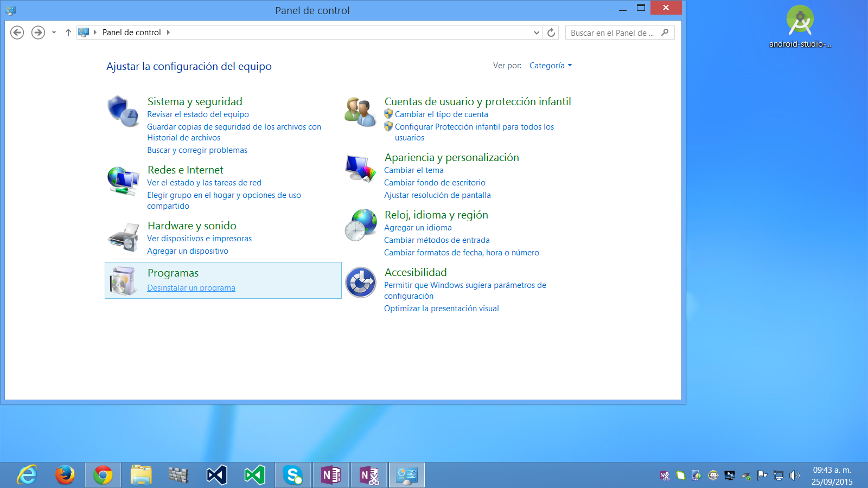Viewport: 868px width, 488px height.
Task: Open the blue Visual Studio taskbar icon
Action: pyautogui.click(x=216, y=476)
